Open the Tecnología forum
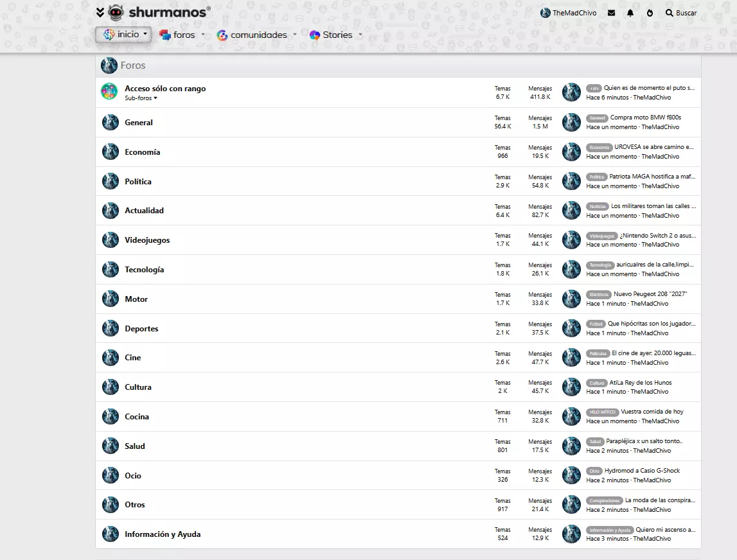The image size is (737, 560). pos(145,270)
